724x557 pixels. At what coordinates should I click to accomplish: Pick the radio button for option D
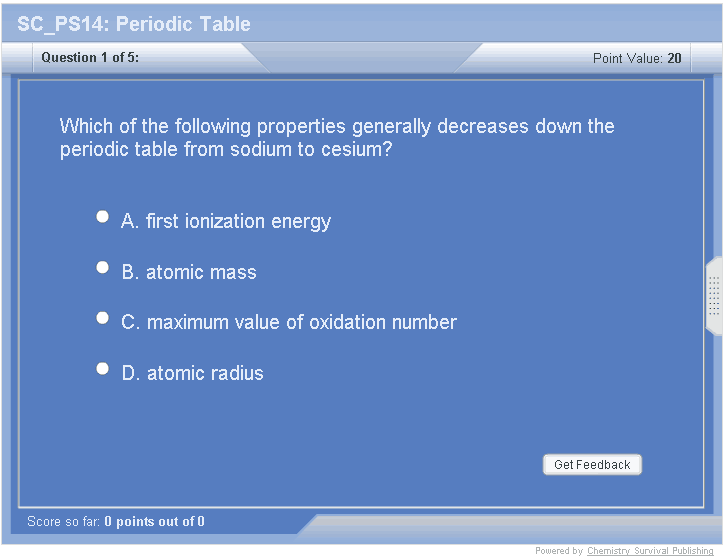tap(102, 369)
